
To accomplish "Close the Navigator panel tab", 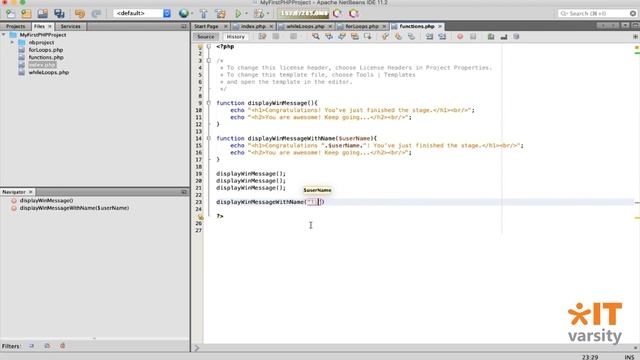I will pos(30,192).
